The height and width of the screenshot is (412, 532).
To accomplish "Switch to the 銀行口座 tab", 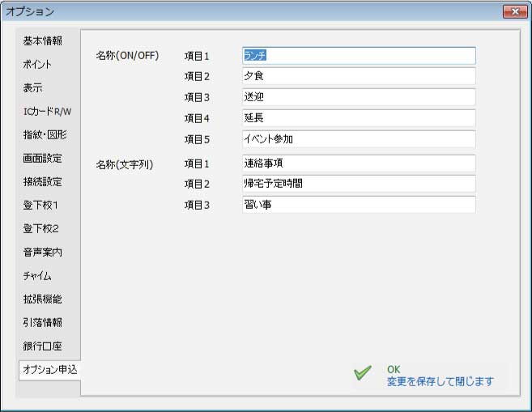I will 42,346.
